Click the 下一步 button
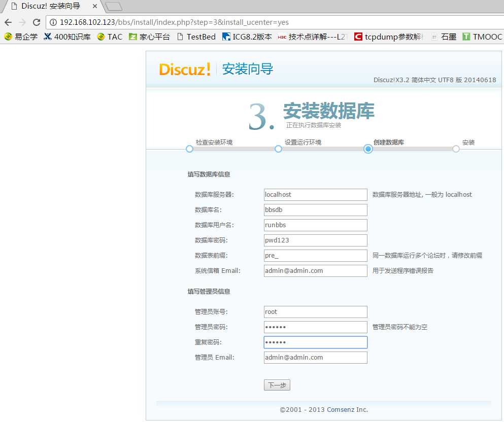This screenshot has height=422, width=504. pos(277,385)
